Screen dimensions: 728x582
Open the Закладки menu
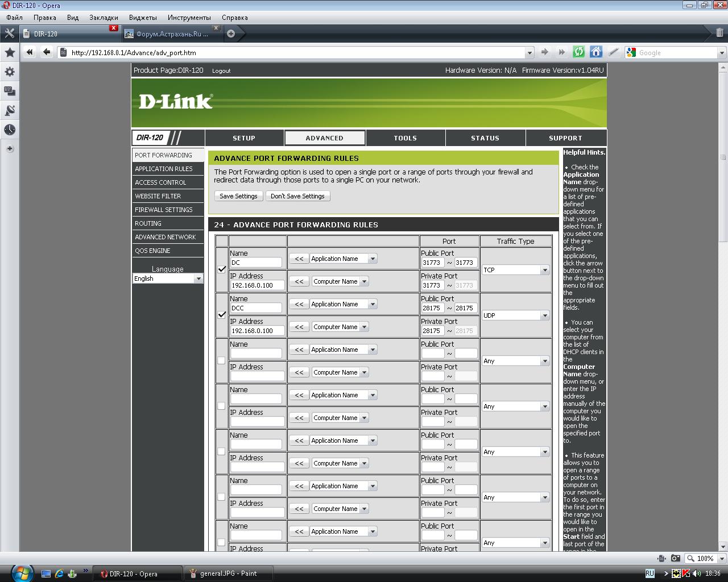pos(104,18)
